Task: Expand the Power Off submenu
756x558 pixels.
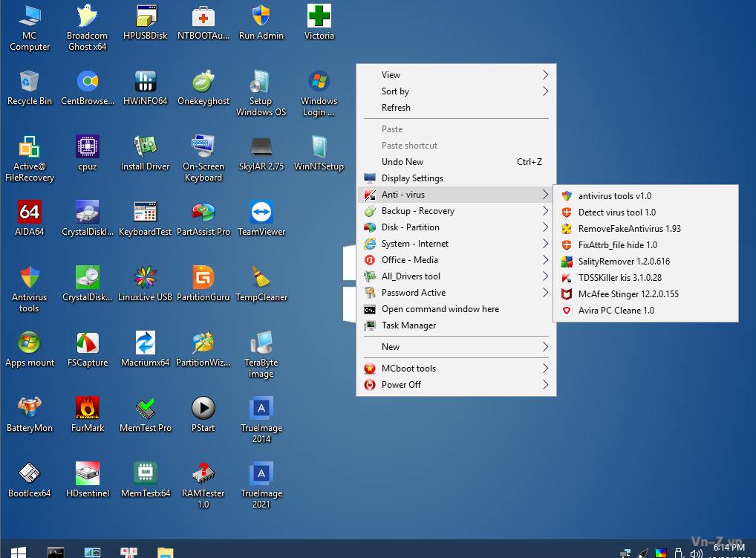Action: pyautogui.click(x=456, y=385)
